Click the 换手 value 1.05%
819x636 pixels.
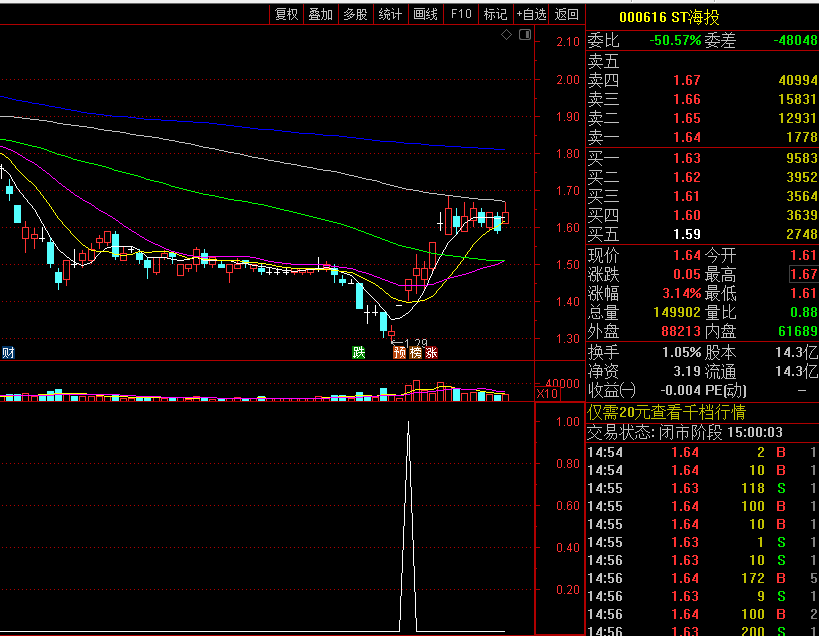click(x=682, y=352)
